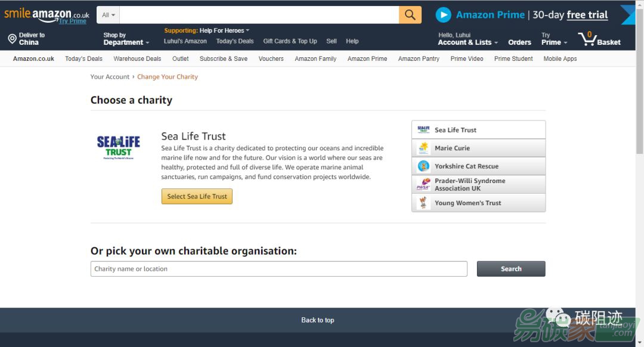Click the charity name or location field
This screenshot has height=347, width=644.
(x=278, y=269)
